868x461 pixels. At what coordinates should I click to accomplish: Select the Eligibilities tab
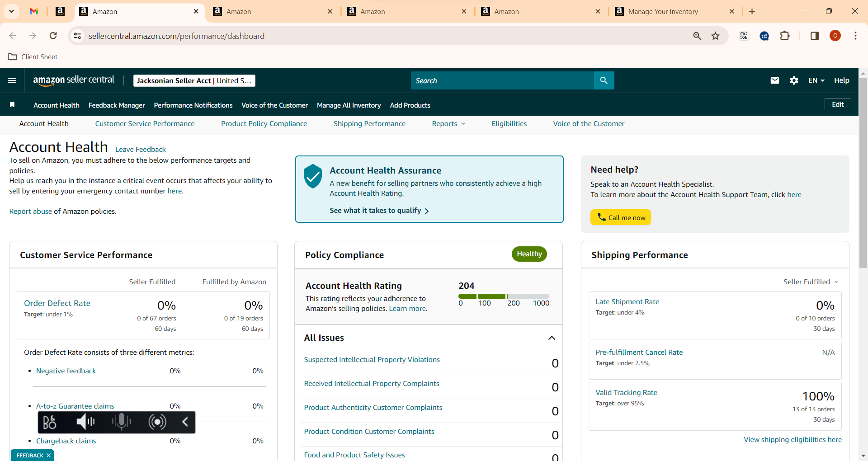509,124
